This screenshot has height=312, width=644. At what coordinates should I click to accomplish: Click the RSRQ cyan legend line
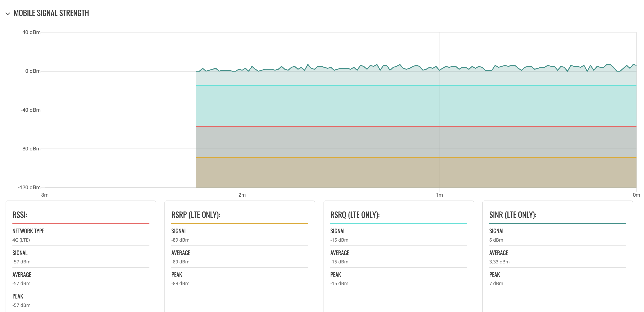[x=399, y=223]
